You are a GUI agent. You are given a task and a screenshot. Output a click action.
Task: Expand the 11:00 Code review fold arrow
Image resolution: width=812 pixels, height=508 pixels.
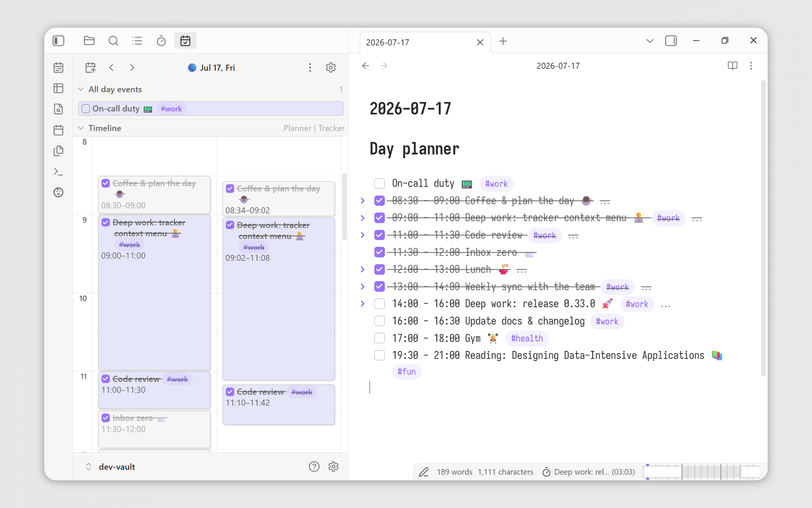pos(362,235)
